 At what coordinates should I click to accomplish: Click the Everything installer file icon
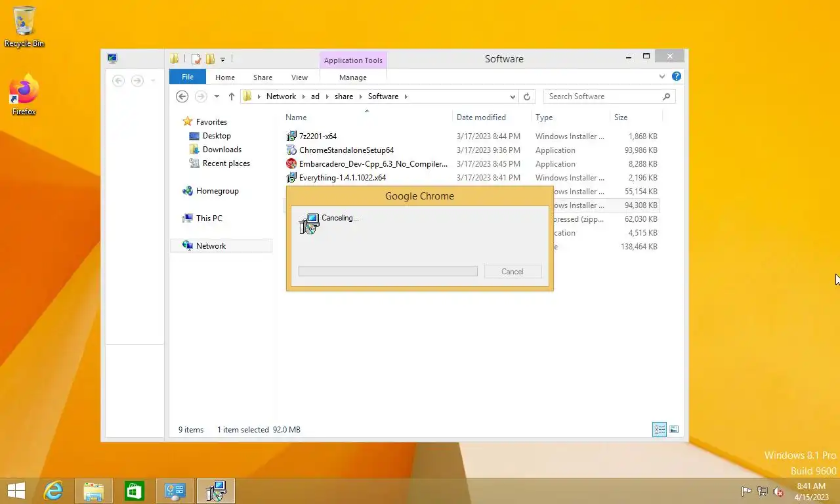291,178
